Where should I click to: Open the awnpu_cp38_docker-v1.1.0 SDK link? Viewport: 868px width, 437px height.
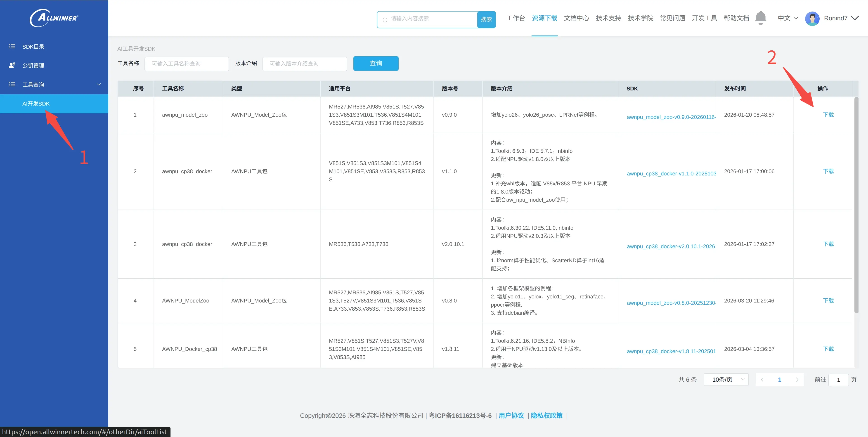(x=671, y=174)
